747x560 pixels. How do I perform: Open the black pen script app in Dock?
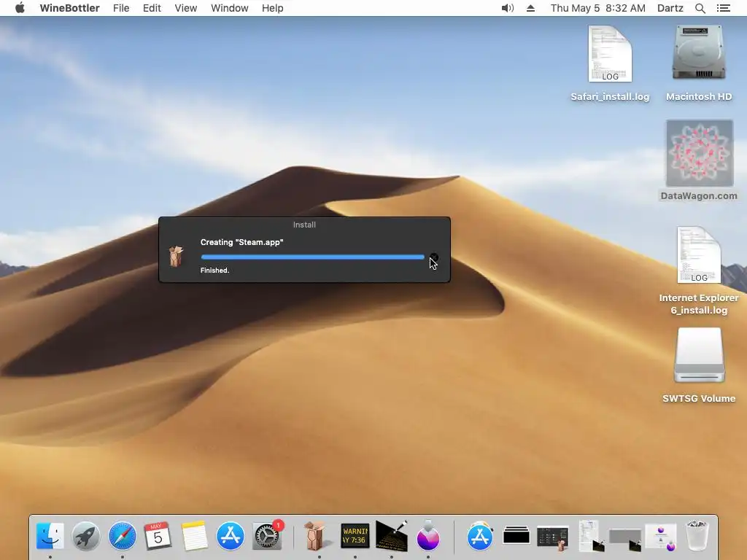pos(392,536)
